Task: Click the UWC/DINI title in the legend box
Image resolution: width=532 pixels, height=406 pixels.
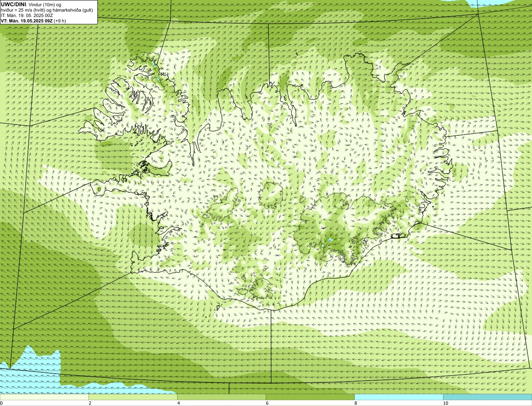Action: point(13,4)
